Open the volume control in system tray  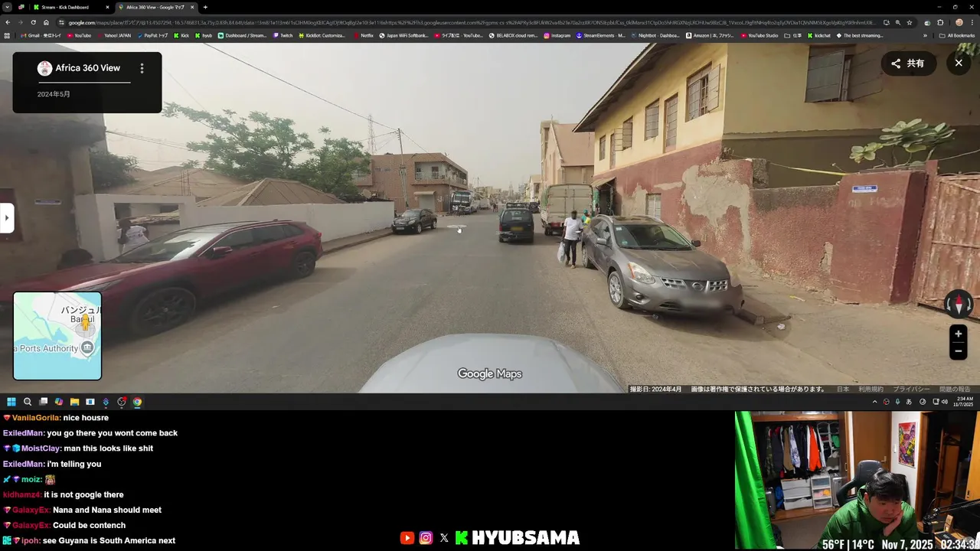coord(945,402)
